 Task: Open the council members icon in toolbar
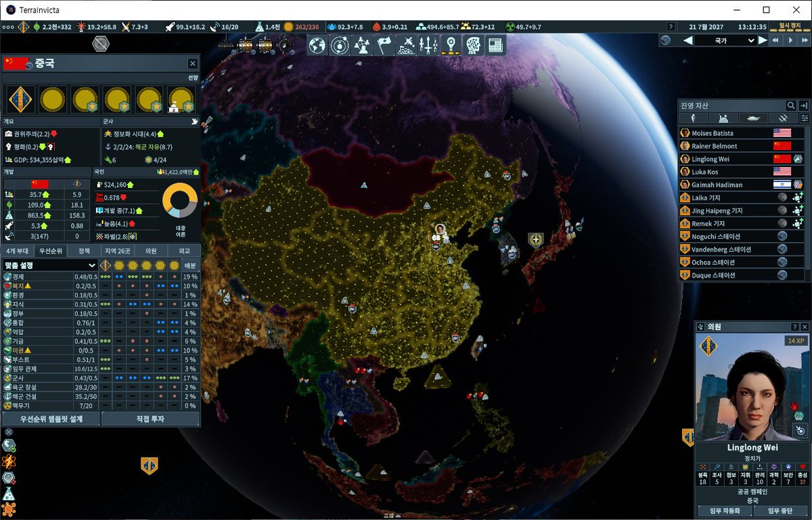point(361,45)
